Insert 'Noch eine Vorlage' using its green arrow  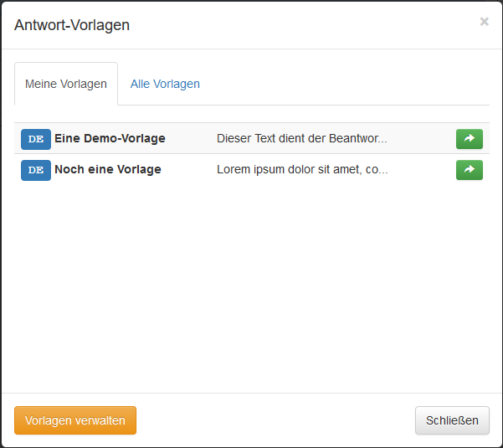coord(469,170)
